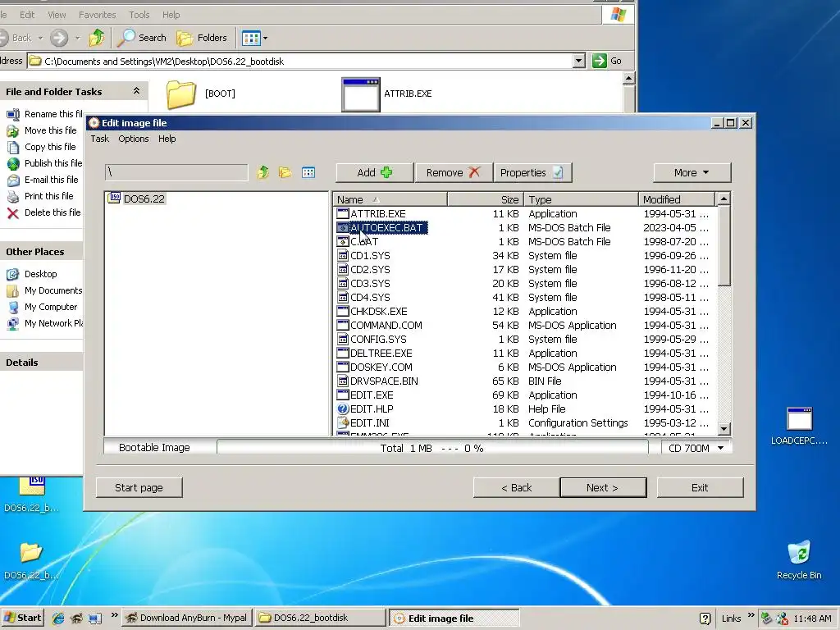Open Properties of selected file
The image size is (840, 630).
click(532, 172)
